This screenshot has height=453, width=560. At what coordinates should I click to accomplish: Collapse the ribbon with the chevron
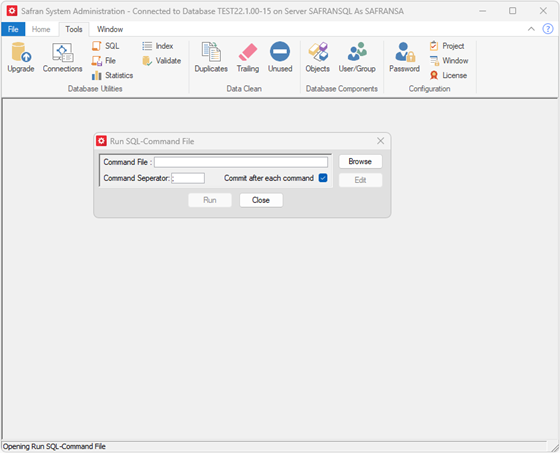[x=531, y=29]
